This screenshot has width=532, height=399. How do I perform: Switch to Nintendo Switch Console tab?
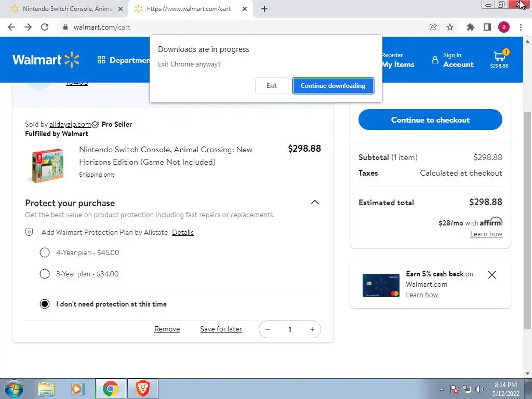click(x=67, y=9)
